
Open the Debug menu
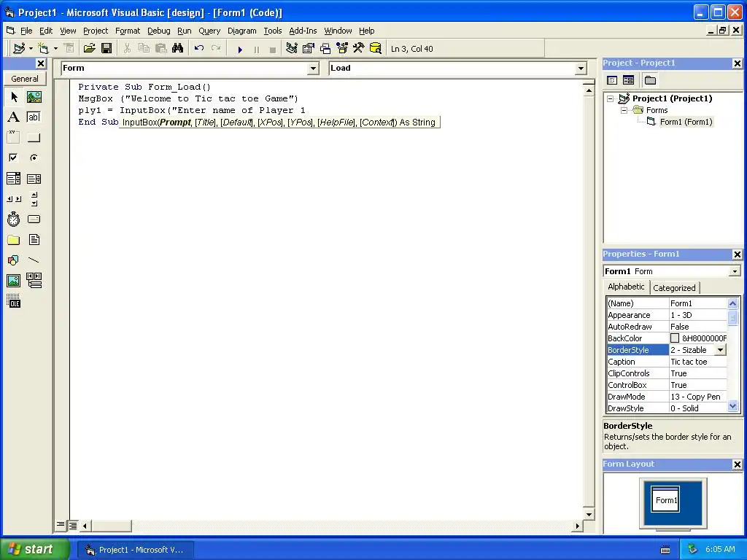(158, 31)
